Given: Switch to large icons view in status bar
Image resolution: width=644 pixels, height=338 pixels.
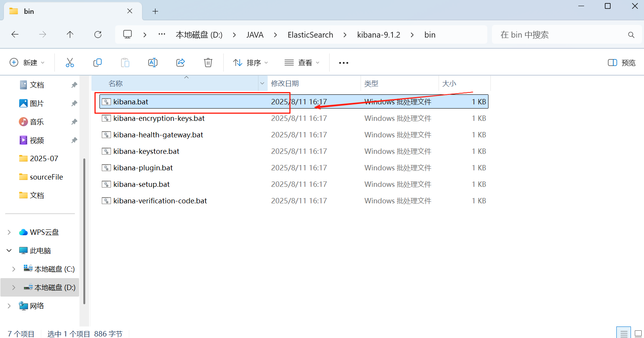Looking at the screenshot, I should tap(638, 333).
